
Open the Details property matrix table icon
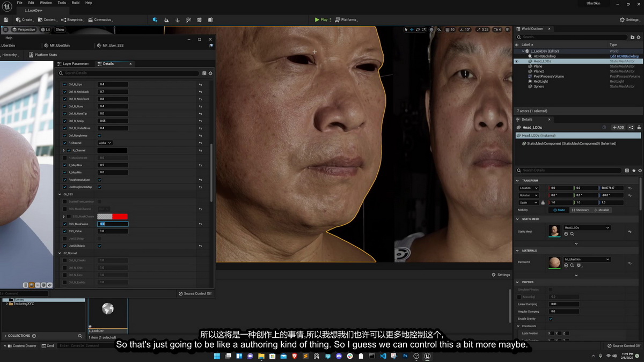pos(627,171)
